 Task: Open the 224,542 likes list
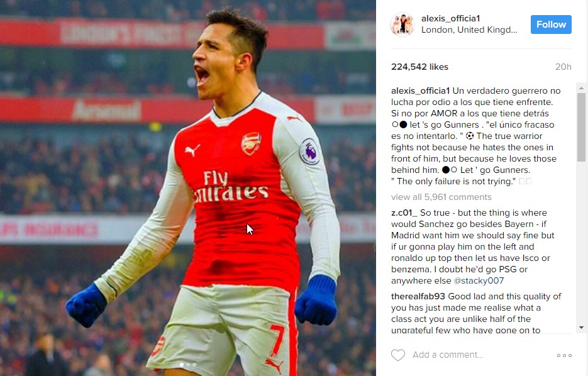(419, 67)
